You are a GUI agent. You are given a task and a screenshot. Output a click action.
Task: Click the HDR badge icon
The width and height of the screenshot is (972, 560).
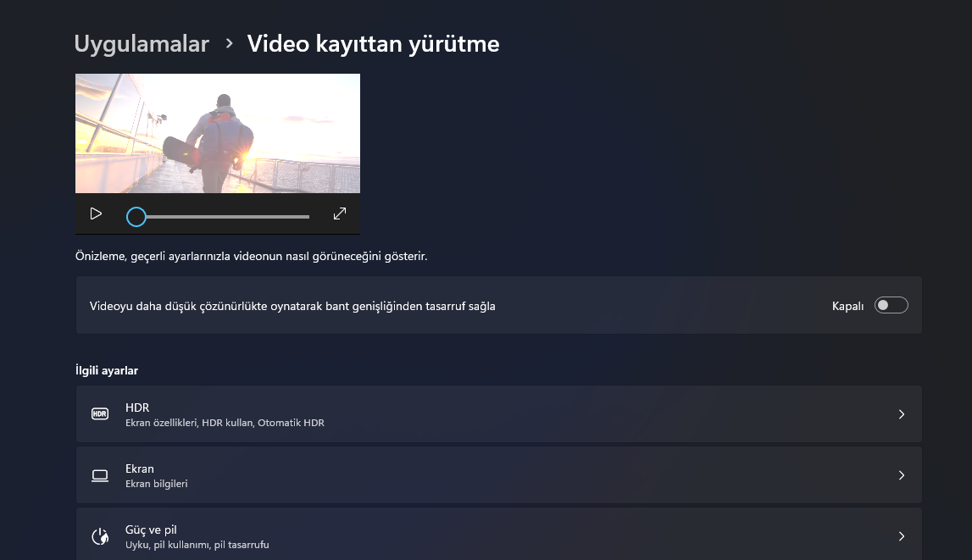coord(100,413)
